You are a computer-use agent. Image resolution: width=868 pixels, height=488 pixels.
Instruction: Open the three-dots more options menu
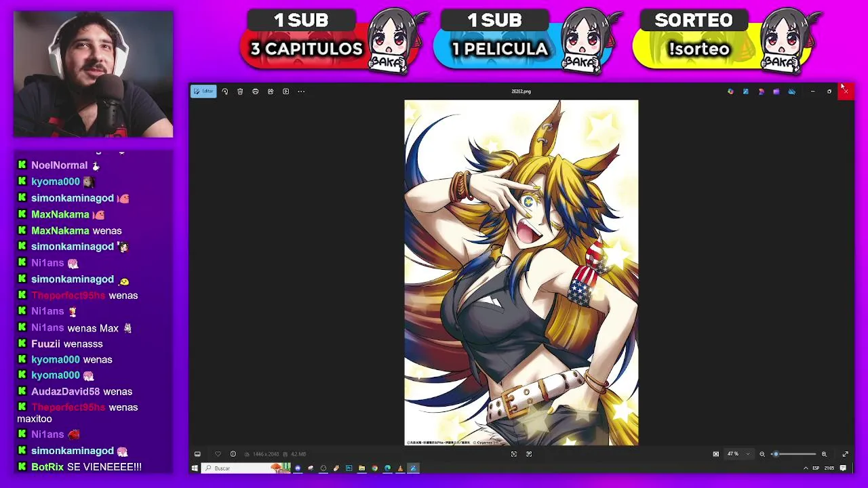pos(301,91)
